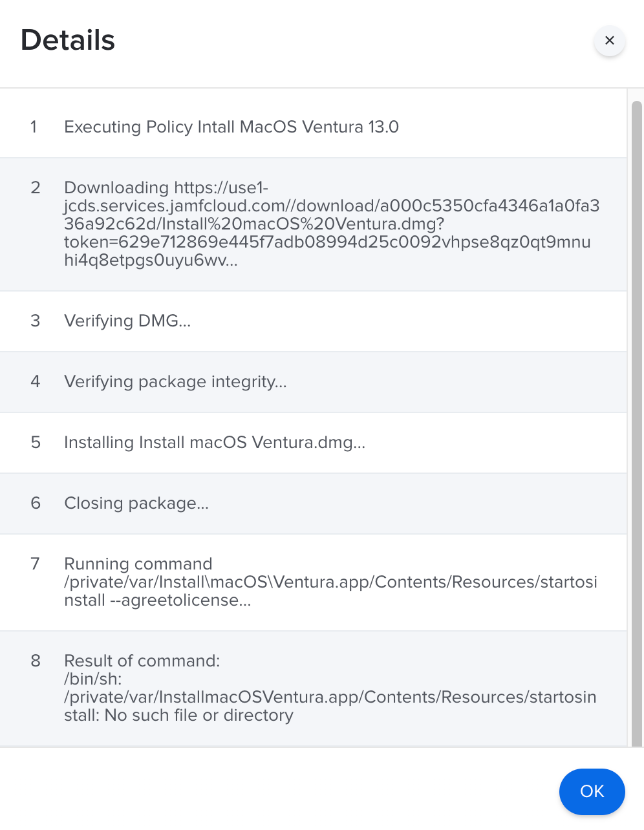Image resolution: width=644 pixels, height=830 pixels.
Task: Click row number 8 in the log
Action: (x=36, y=661)
